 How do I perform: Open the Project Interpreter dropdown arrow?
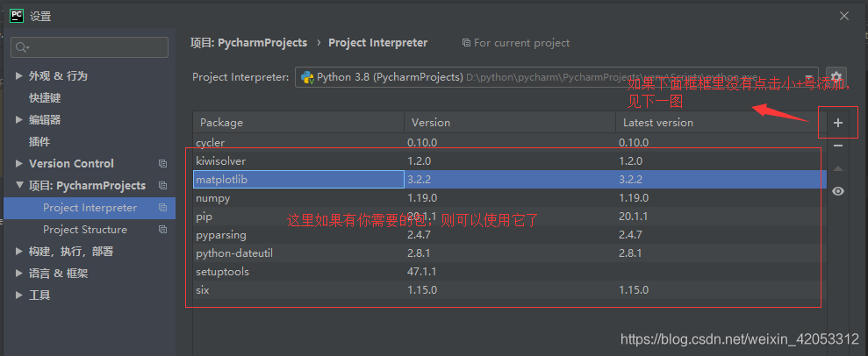point(810,77)
